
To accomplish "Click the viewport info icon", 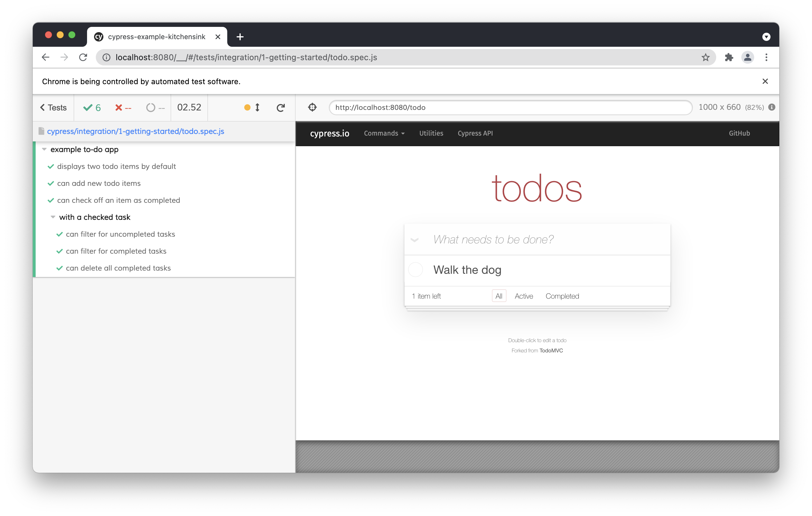I will [772, 107].
